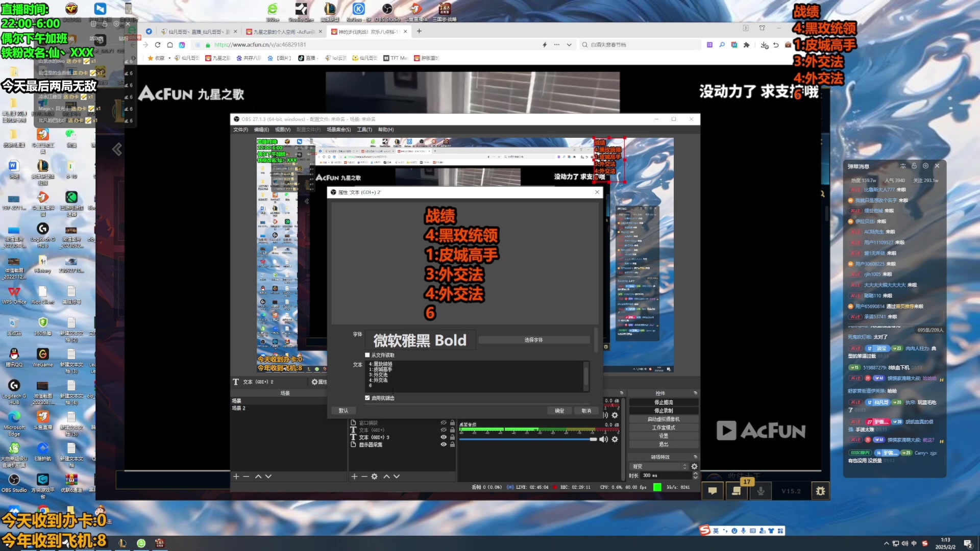Refresh the browser page
This screenshot has width=980, height=551.
158,45
